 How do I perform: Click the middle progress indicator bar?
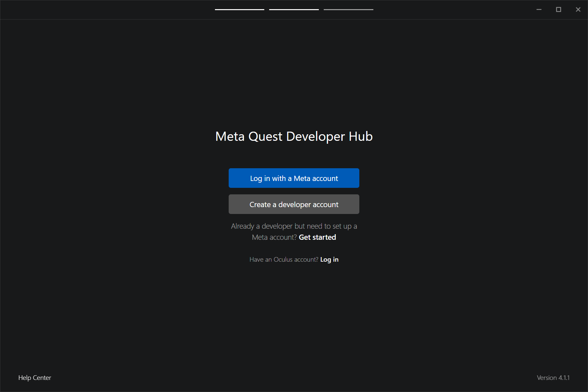294,9
